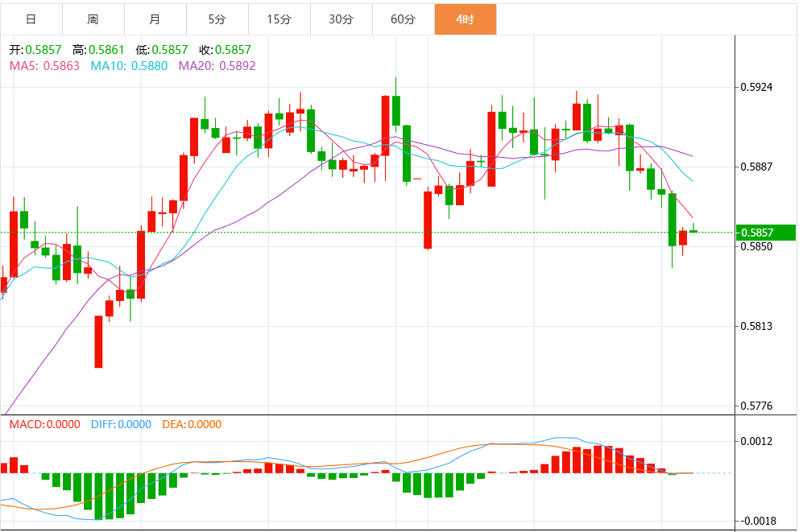Click the 0.5924 price axis label
The image size is (803, 532).
756,87
